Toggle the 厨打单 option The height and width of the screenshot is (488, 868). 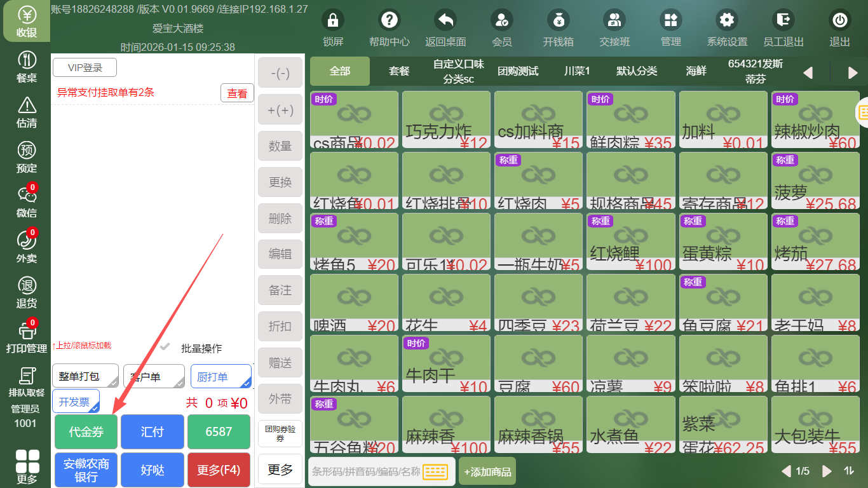[220, 376]
